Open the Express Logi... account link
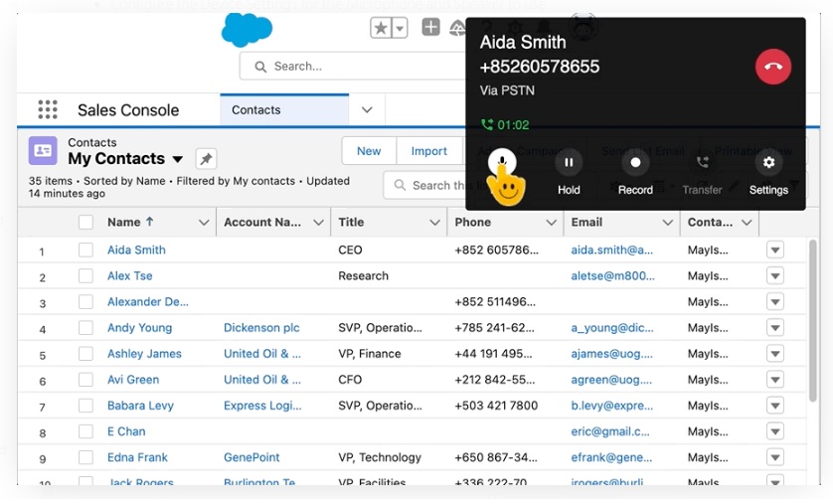Image resolution: width=833 pixels, height=504 pixels. (x=262, y=406)
